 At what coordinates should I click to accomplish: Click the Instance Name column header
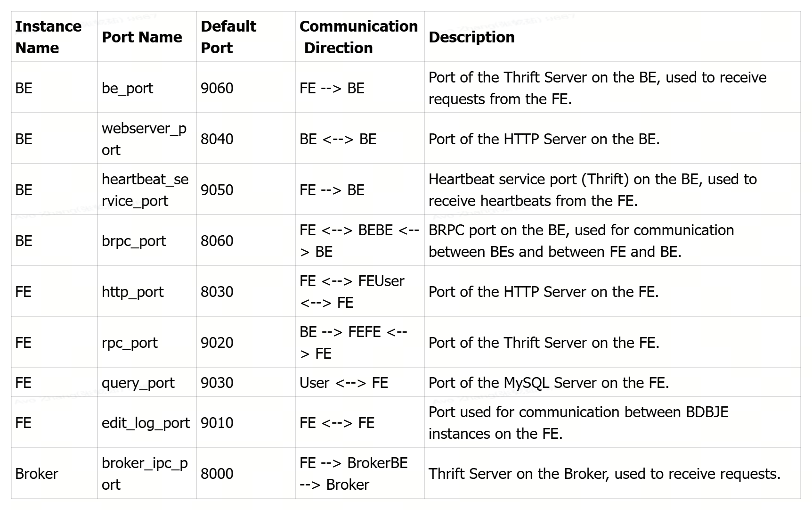pos(48,37)
